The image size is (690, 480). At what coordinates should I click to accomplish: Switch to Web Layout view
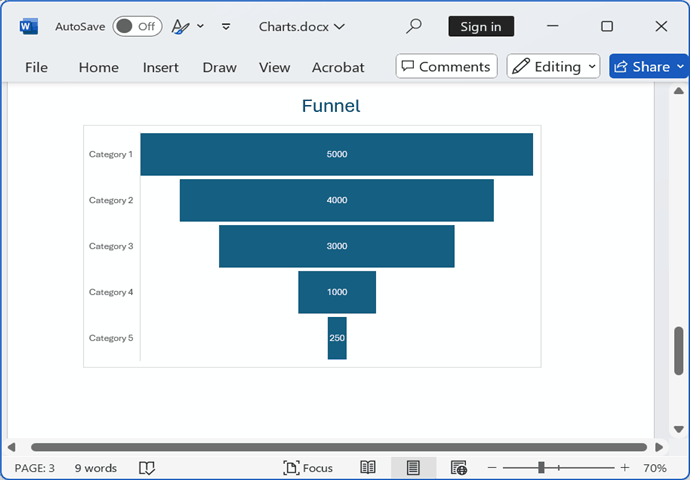point(459,468)
